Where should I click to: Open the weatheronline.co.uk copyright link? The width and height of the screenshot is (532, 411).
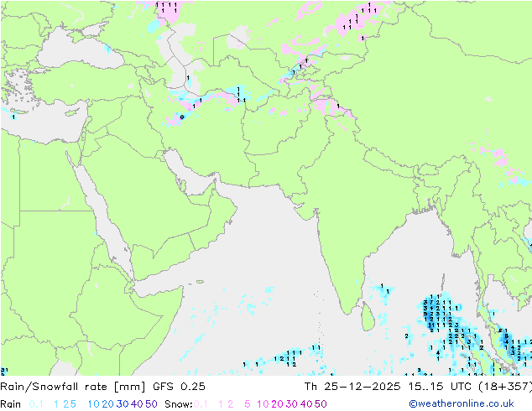(462, 403)
